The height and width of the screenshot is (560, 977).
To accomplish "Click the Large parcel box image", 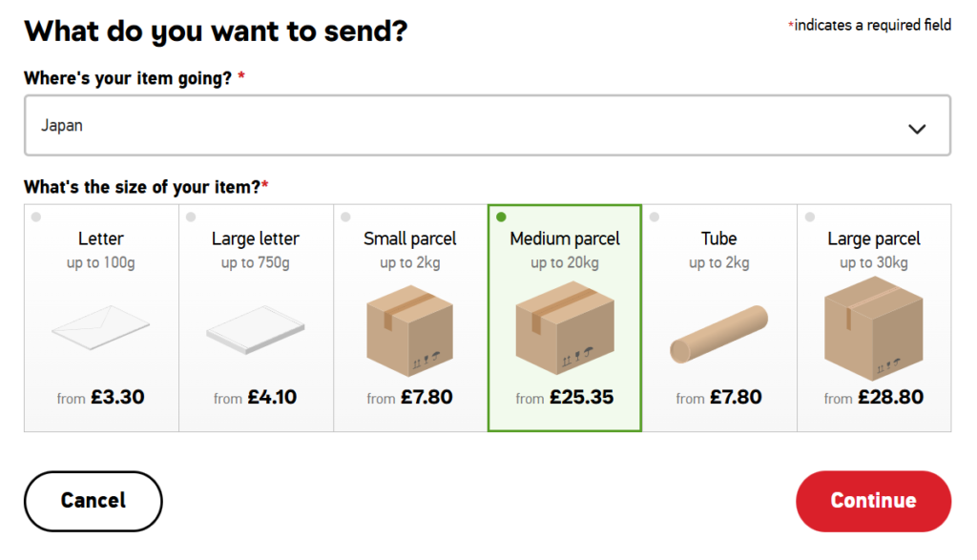I will pos(873,327).
